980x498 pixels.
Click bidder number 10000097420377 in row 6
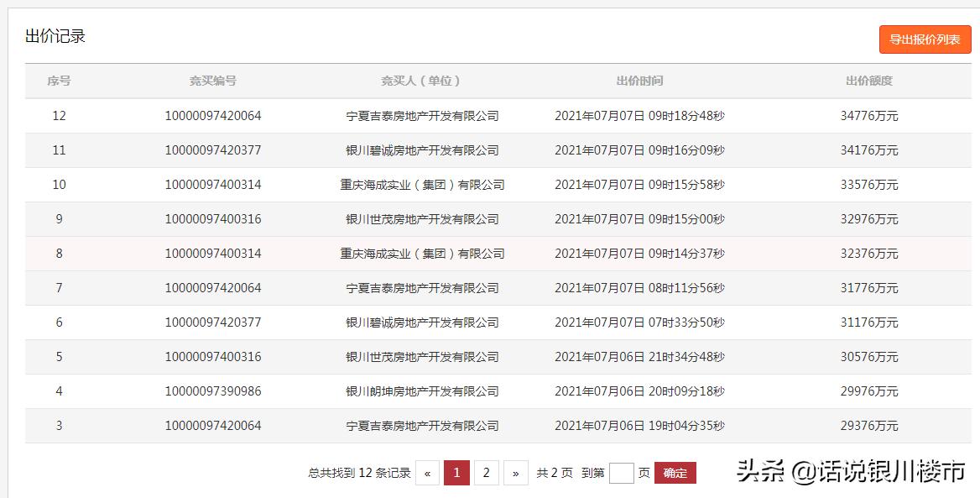213,322
